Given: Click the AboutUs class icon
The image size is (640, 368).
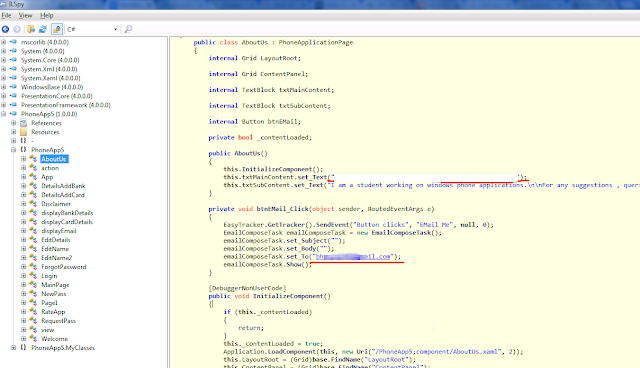Looking at the screenshot, I should pos(33,159).
